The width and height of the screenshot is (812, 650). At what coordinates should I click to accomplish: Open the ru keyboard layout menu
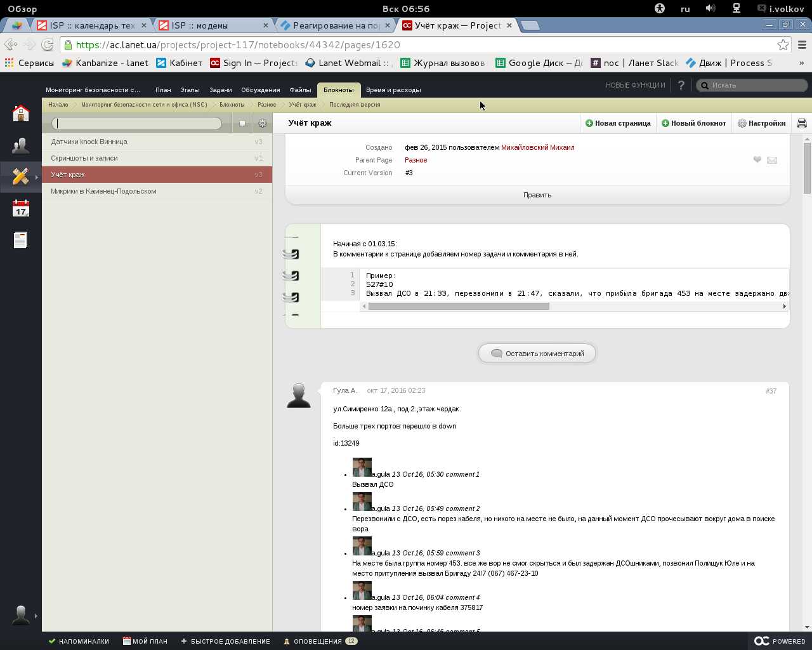click(685, 9)
